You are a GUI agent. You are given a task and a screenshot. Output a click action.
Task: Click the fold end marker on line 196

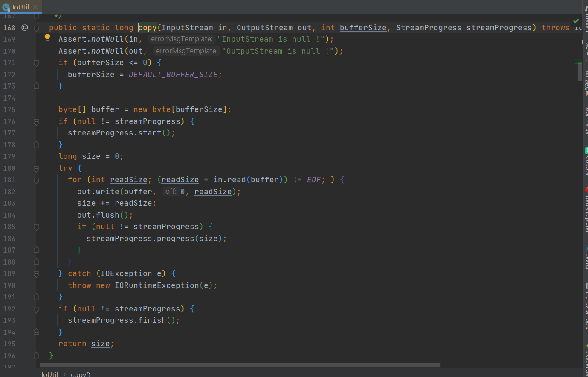point(36,356)
